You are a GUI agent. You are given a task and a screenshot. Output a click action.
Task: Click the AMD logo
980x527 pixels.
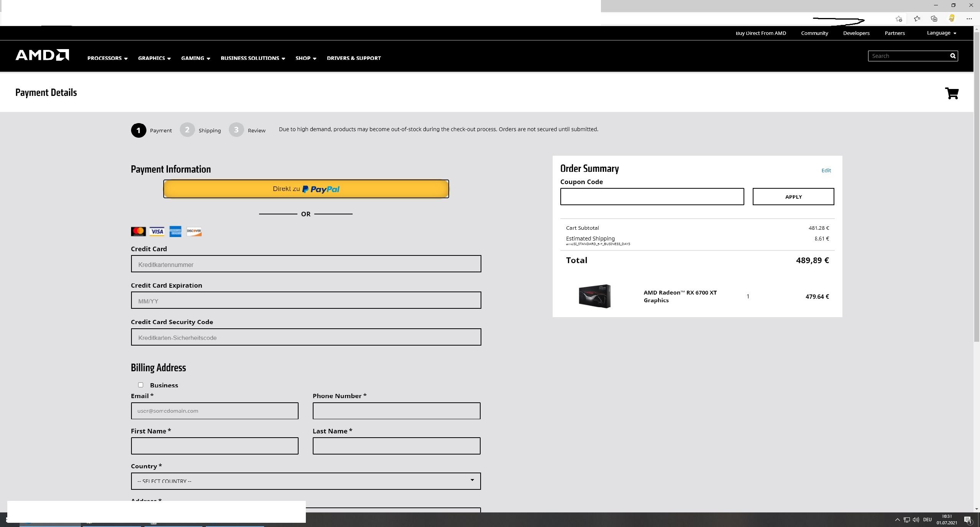(x=42, y=55)
